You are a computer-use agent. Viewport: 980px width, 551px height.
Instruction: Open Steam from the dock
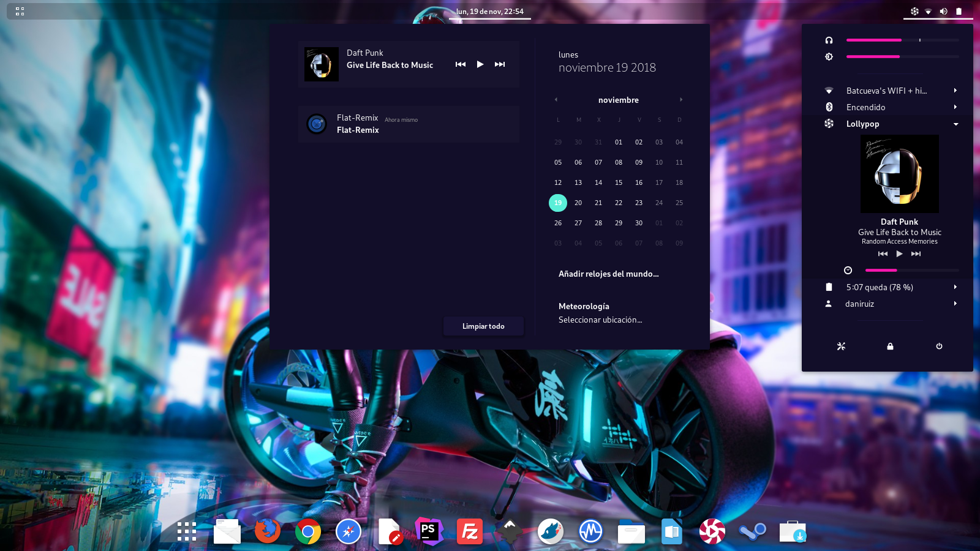click(x=752, y=531)
